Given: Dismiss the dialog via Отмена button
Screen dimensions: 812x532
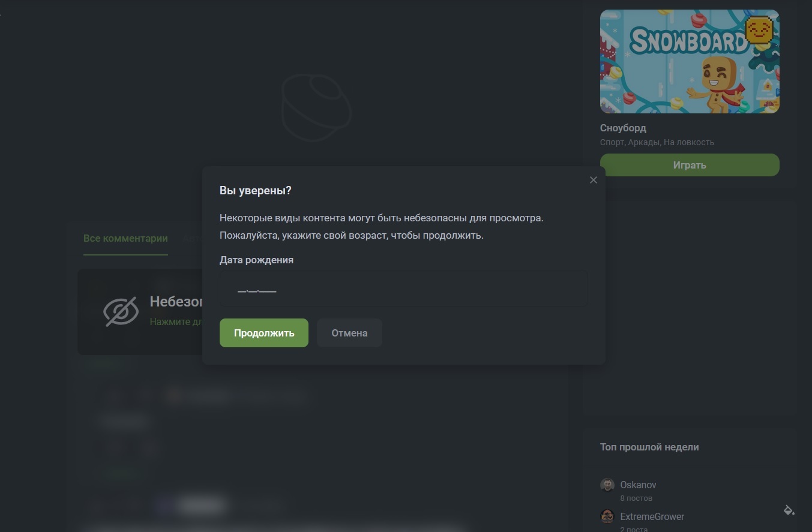Looking at the screenshot, I should point(349,333).
